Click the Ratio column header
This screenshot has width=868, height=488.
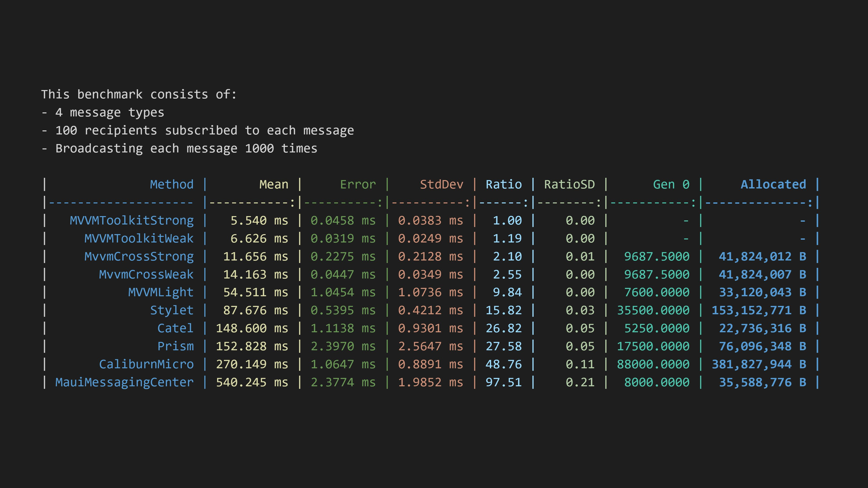click(x=504, y=185)
